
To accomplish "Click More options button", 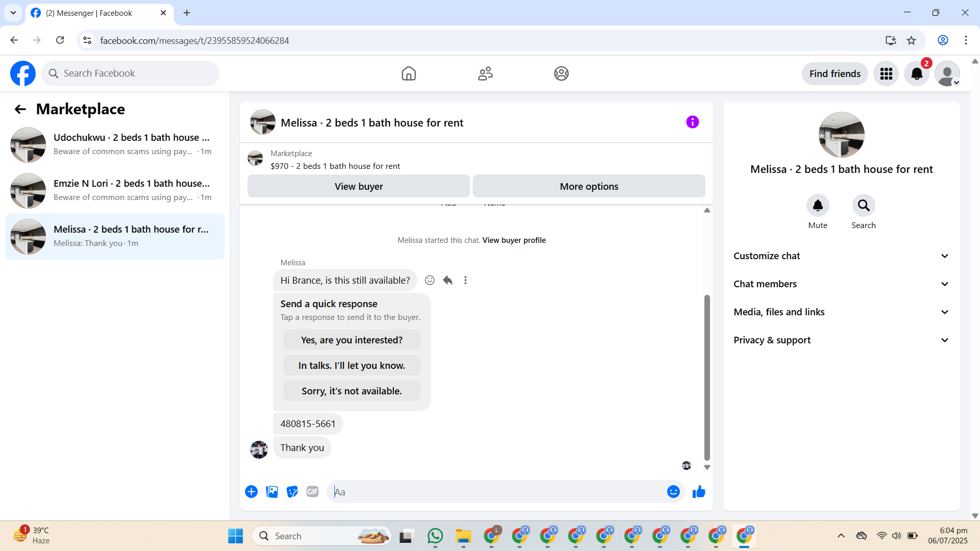I will coord(589,186).
